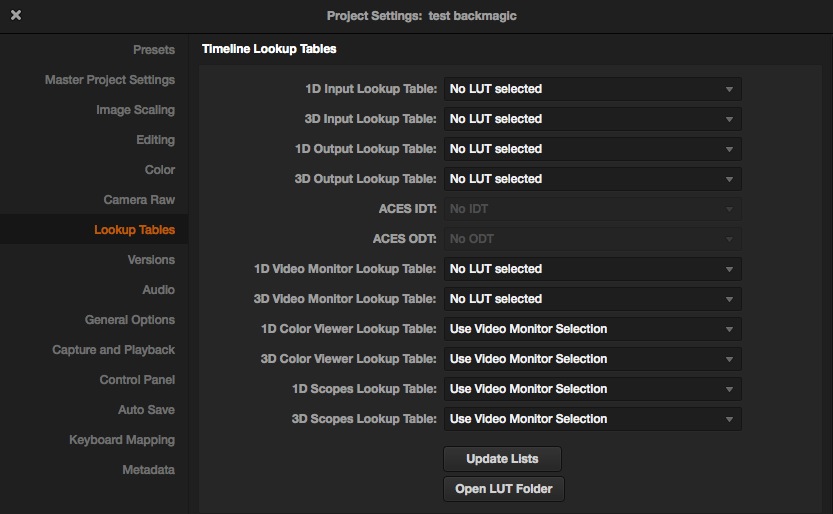The width and height of the screenshot is (833, 514).
Task: Close the Project Settings dialog
Action: point(16,16)
